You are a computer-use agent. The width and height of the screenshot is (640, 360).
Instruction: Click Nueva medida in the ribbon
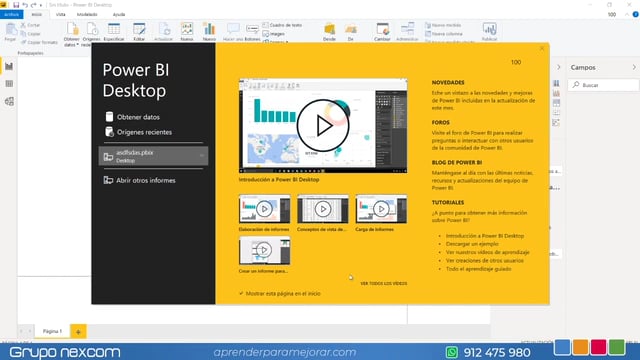[443, 25]
